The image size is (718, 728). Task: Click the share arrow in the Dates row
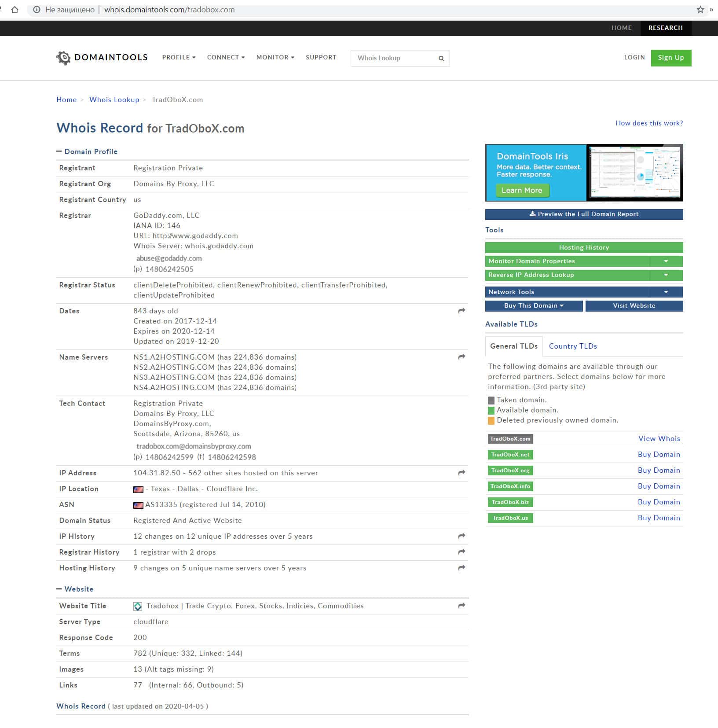(x=461, y=311)
